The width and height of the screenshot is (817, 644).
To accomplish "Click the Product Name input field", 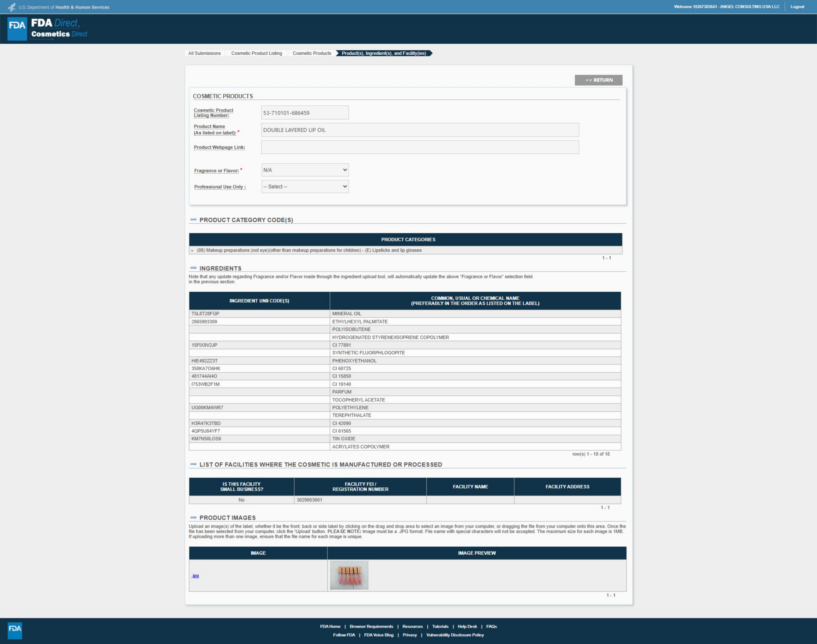I will pyautogui.click(x=420, y=130).
